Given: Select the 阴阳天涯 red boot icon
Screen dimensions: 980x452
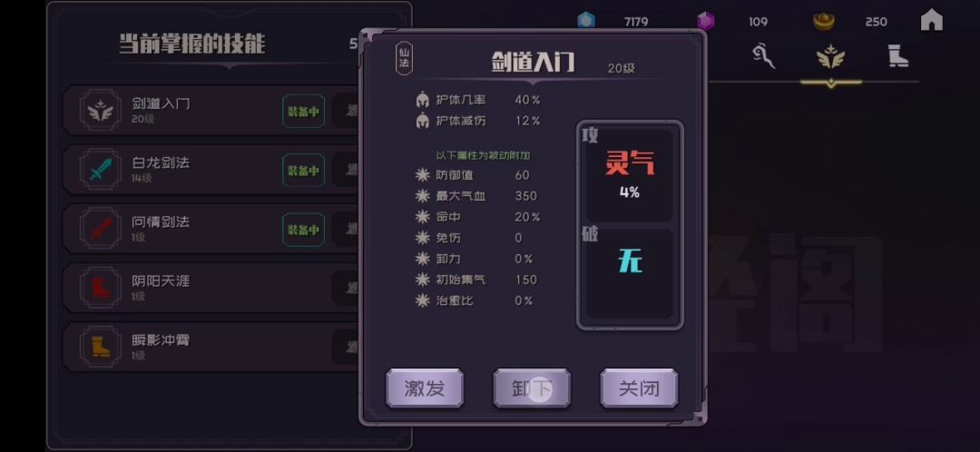Looking at the screenshot, I should 100,288.
